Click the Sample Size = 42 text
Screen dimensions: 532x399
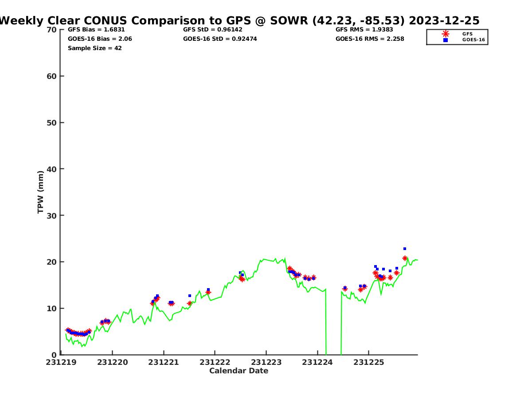click(94, 48)
